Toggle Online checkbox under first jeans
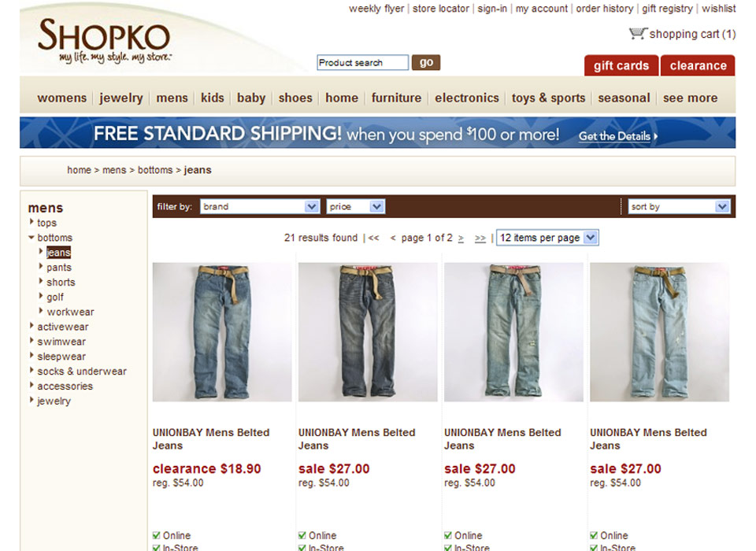Screen dimensions: 756x551 coord(156,535)
